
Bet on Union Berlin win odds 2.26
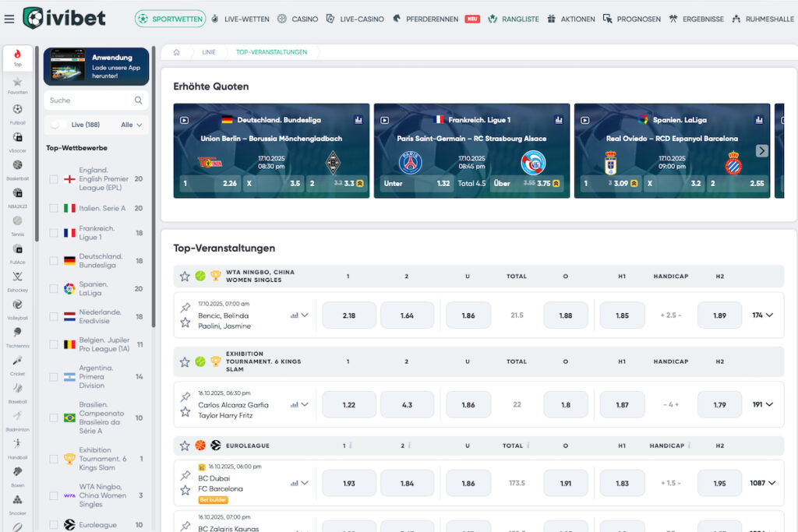pyautogui.click(x=210, y=184)
